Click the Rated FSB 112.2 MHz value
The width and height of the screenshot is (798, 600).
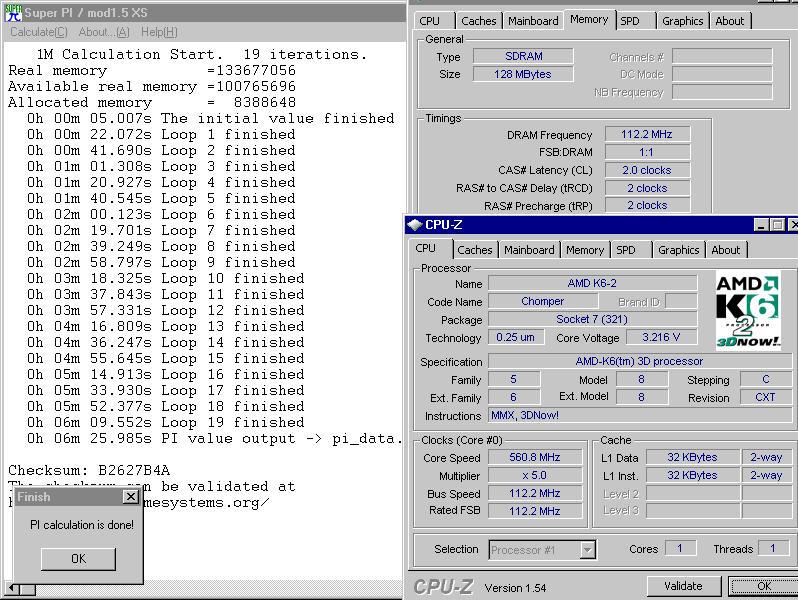[535, 511]
